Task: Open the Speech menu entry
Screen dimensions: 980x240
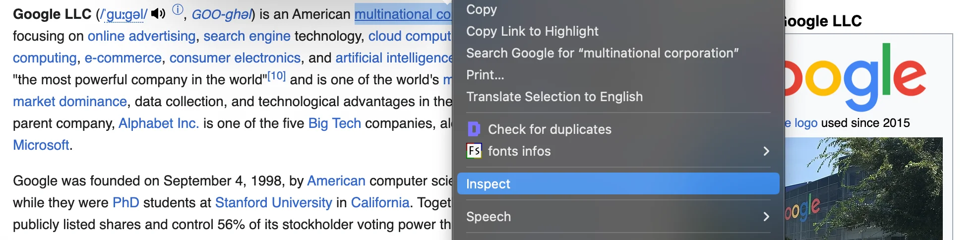Action: tap(618, 217)
